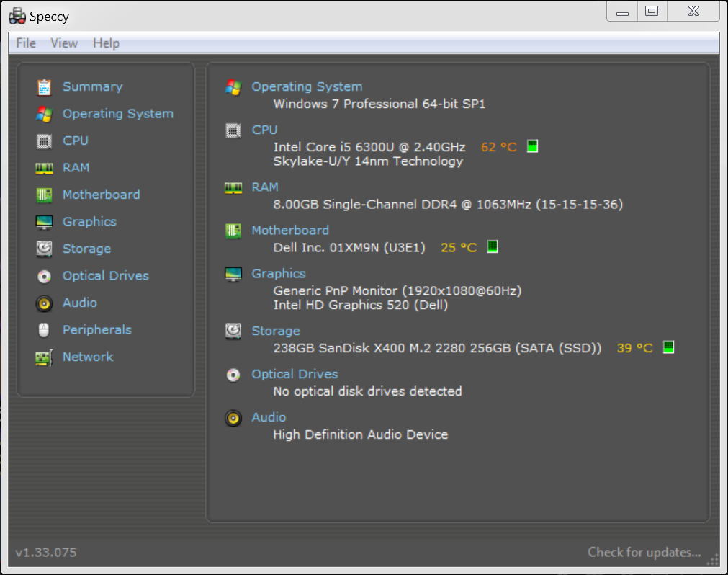The height and width of the screenshot is (575, 728).
Task: Click 'Intel Core i5 6300U @ 2.40GHz' text
Action: coord(369,147)
